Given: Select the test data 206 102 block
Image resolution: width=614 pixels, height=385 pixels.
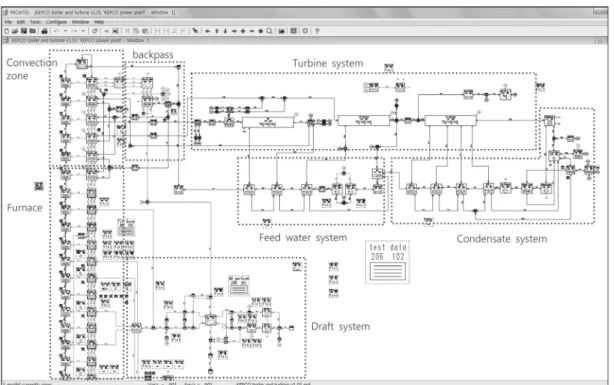Looking at the screenshot, I should coord(387,262).
